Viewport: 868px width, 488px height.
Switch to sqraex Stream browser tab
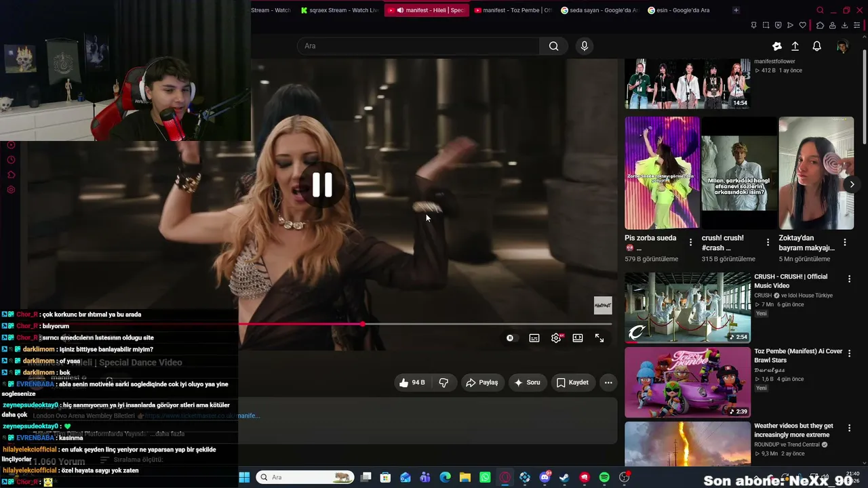pyautogui.click(x=340, y=10)
